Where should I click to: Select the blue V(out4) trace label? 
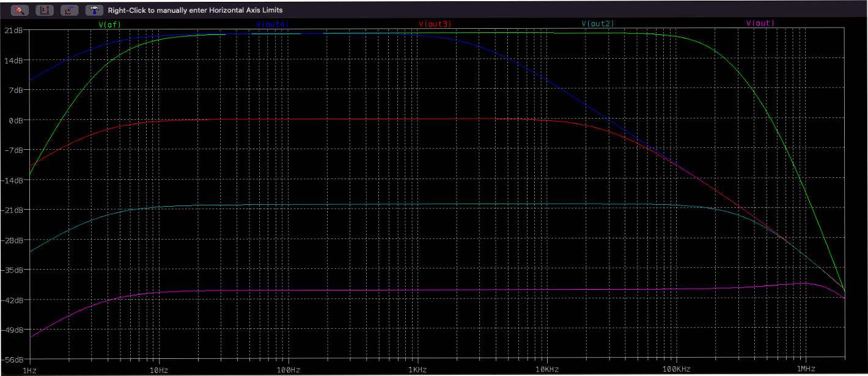tap(273, 24)
